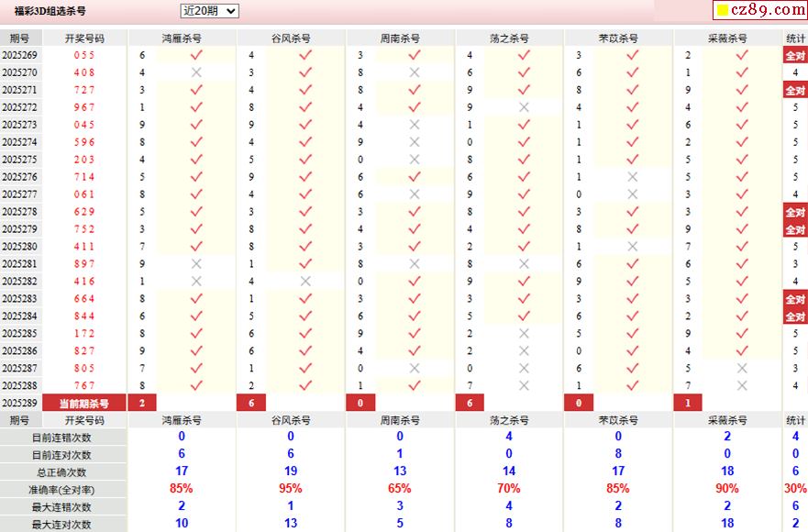
Task: Click draw number 055 in row 2025269
Action: tap(84, 55)
